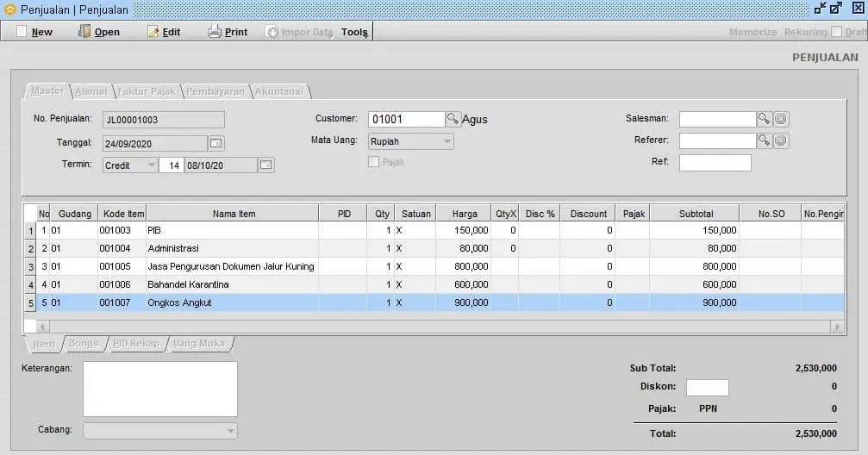This screenshot has width=868, height=455.
Task: Open the Tools menu
Action: pos(354,32)
